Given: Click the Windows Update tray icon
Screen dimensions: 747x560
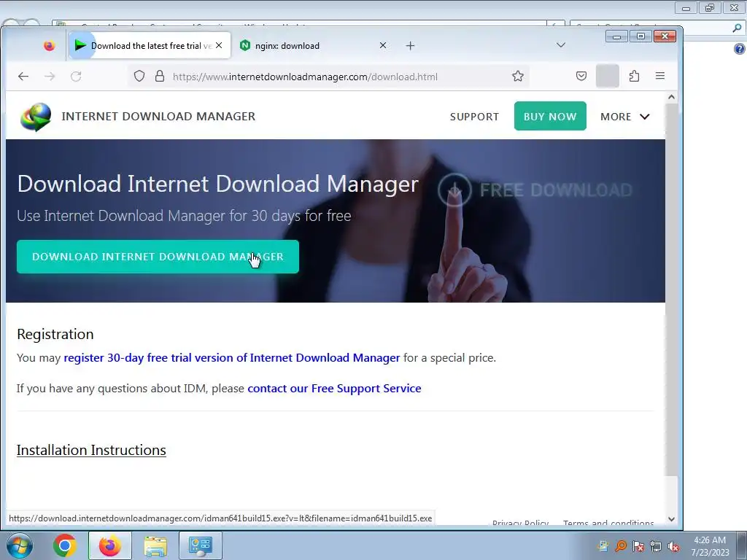Looking at the screenshot, I should [x=603, y=546].
